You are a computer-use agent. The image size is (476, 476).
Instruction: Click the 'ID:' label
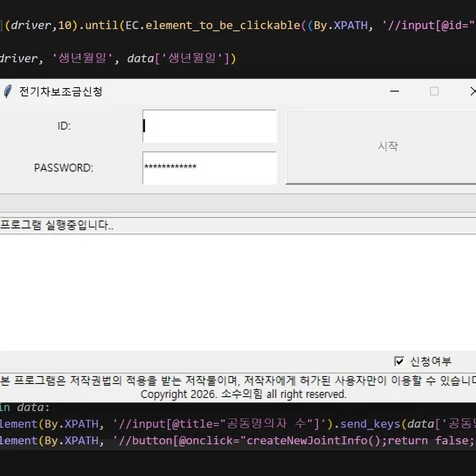point(64,126)
